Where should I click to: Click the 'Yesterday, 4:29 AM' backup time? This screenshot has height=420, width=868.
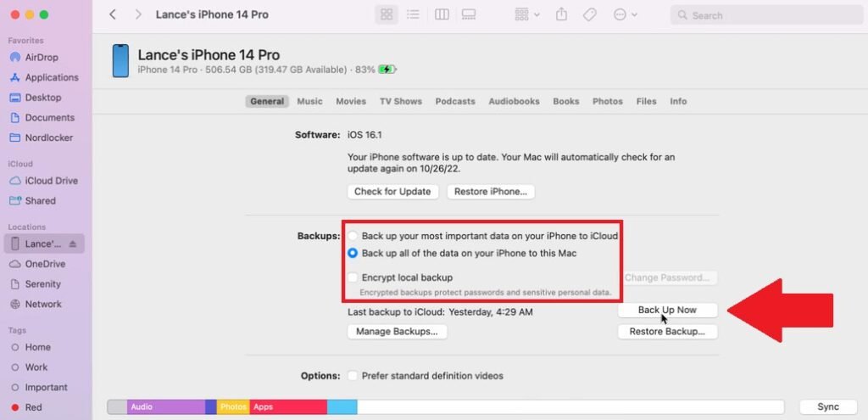click(491, 312)
